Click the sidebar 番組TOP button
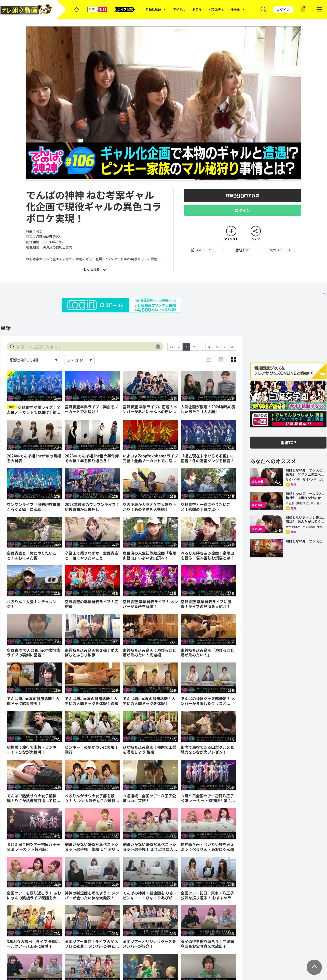Image resolution: width=327 pixels, height=980 pixels. (288, 442)
